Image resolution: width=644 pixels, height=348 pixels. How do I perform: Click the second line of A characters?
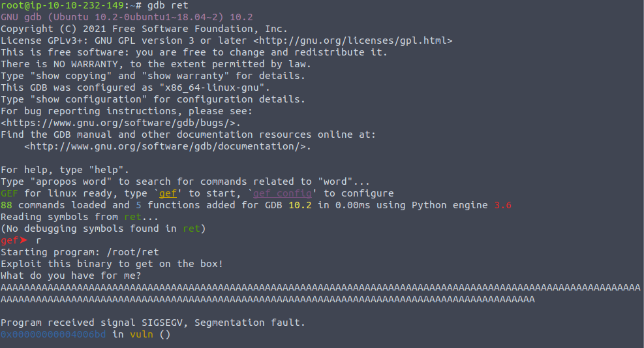coord(268,299)
